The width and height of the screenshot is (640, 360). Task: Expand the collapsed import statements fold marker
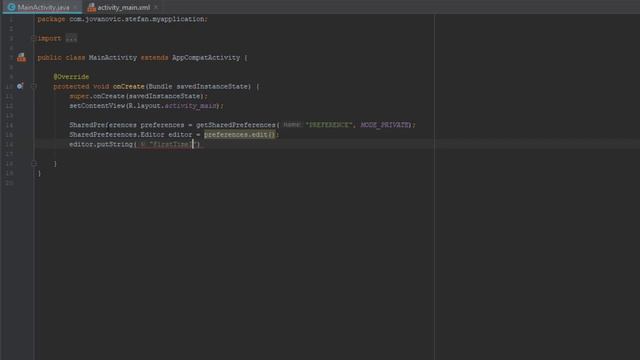click(34, 38)
